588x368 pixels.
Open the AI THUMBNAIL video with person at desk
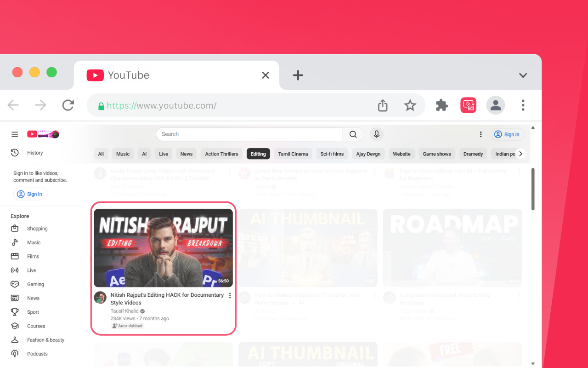pos(308,248)
